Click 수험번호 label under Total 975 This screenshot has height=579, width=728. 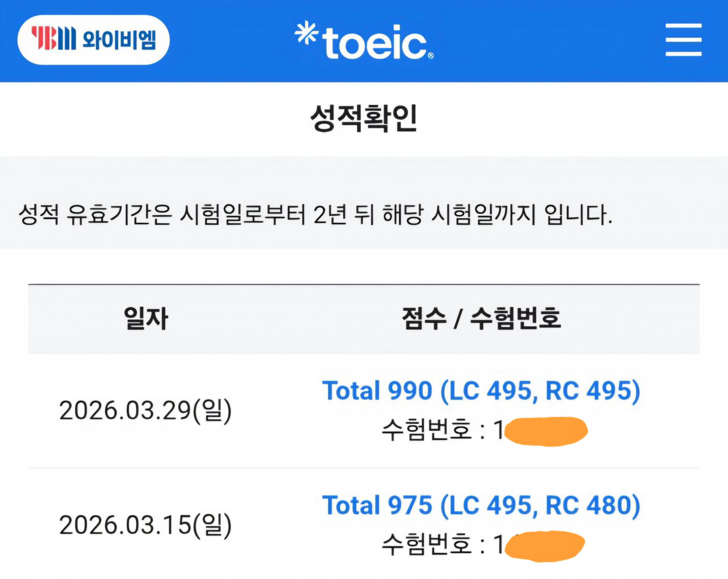pyautogui.click(x=426, y=544)
